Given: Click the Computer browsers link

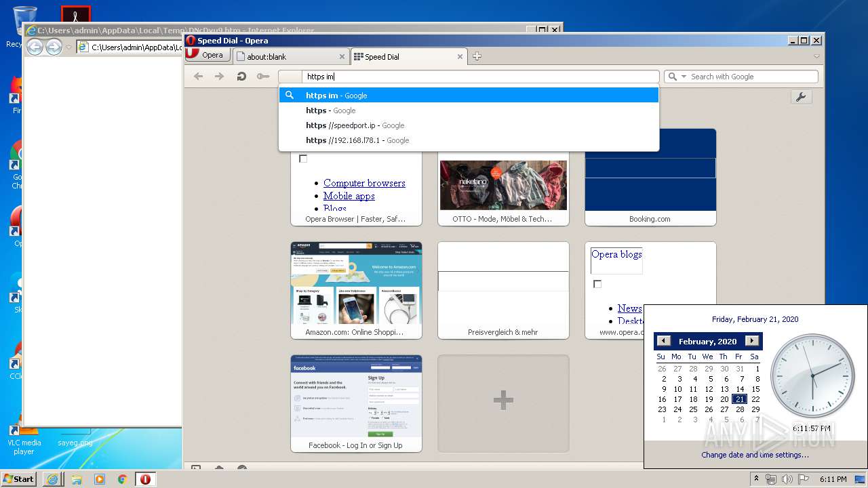Looking at the screenshot, I should (364, 183).
